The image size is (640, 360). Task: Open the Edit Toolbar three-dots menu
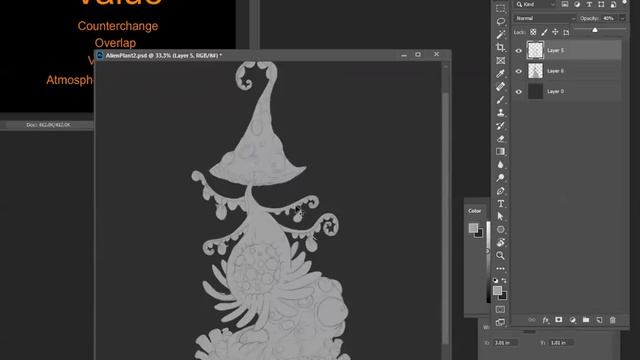tap(500, 269)
